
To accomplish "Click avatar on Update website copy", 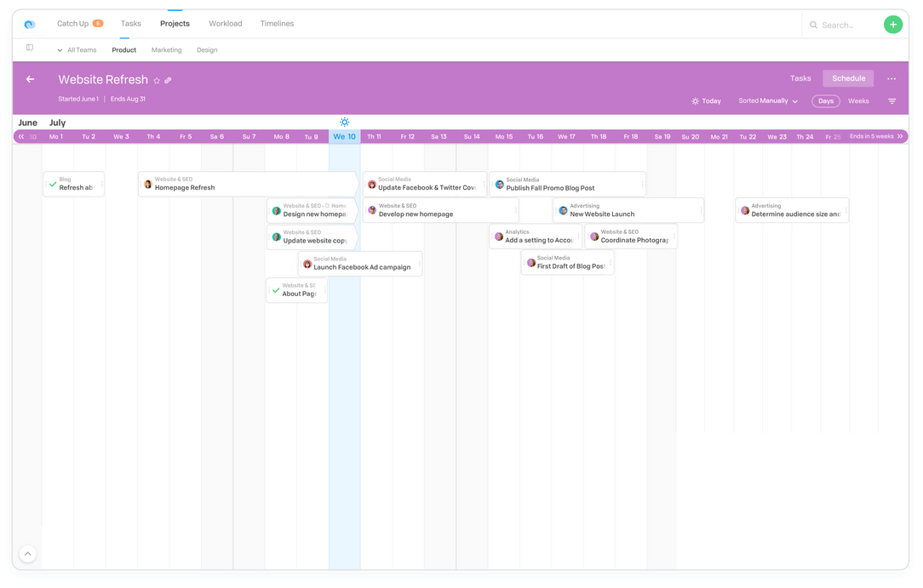I will click(277, 237).
